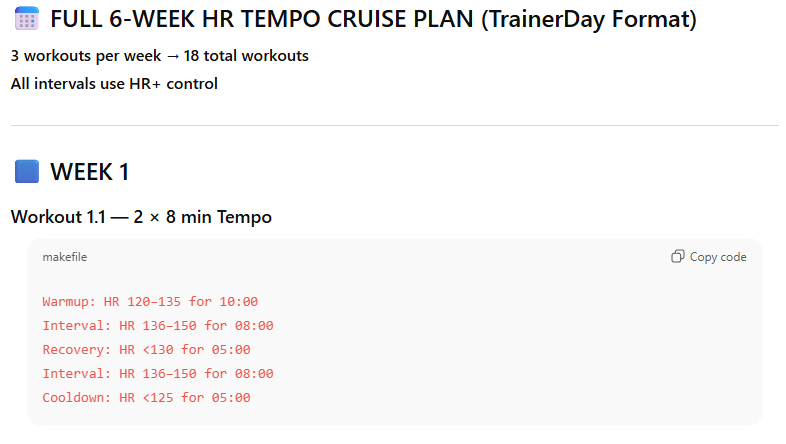This screenshot has width=786, height=444.
Task: Click the 'All intervals use HR+ control' line
Action: click(114, 83)
